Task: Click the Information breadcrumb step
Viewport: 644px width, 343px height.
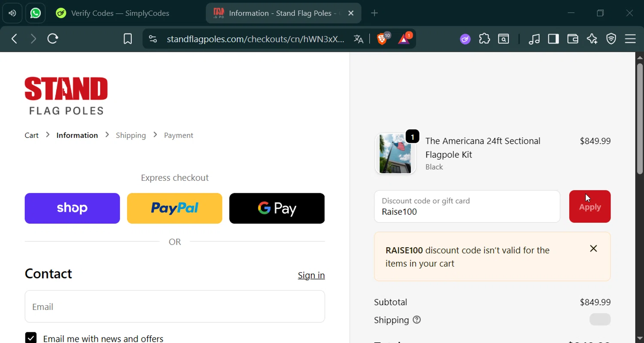Action: click(77, 135)
